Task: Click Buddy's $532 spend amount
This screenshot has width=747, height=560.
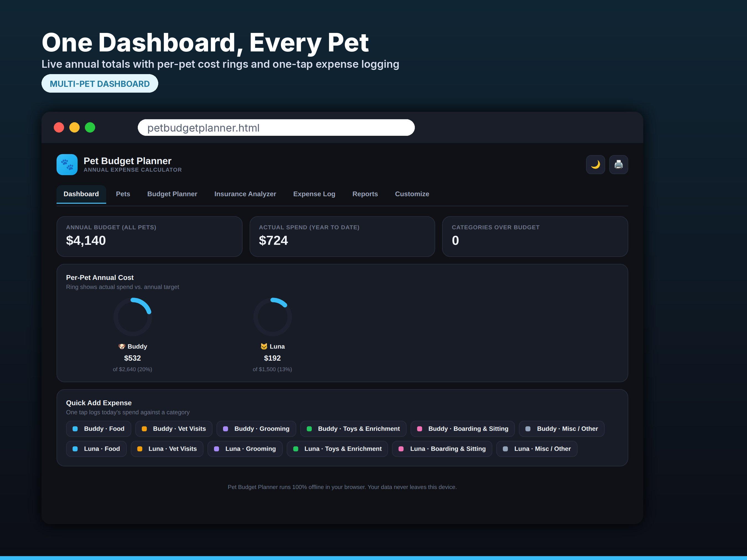Action: point(132,358)
